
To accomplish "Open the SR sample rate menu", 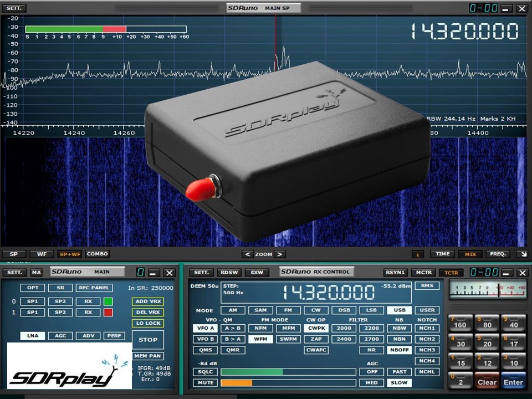I will point(60,288).
